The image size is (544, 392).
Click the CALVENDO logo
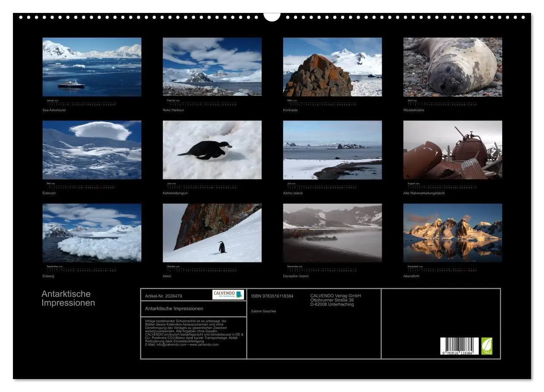[228, 294]
